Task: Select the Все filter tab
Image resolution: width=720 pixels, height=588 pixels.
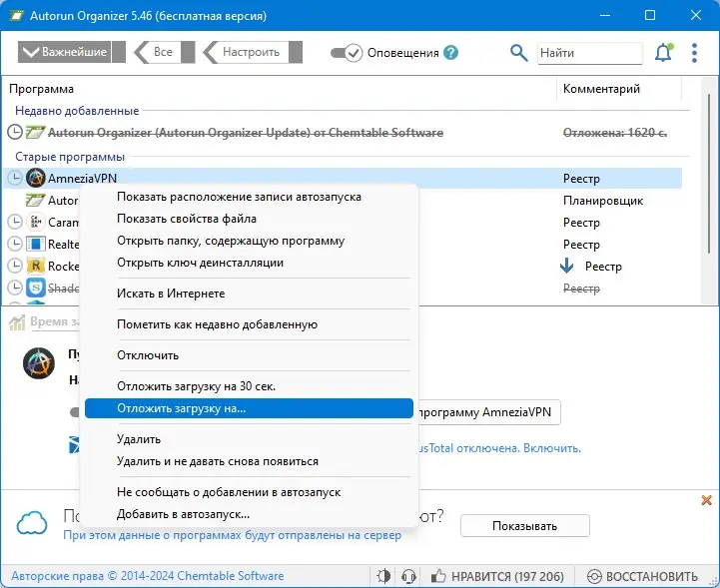Action: click(x=164, y=52)
